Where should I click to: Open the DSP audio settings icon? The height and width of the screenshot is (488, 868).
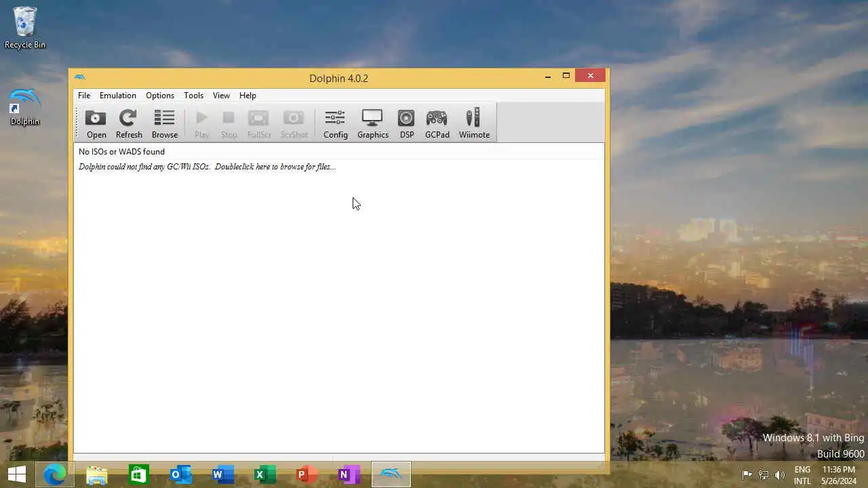pyautogui.click(x=407, y=124)
